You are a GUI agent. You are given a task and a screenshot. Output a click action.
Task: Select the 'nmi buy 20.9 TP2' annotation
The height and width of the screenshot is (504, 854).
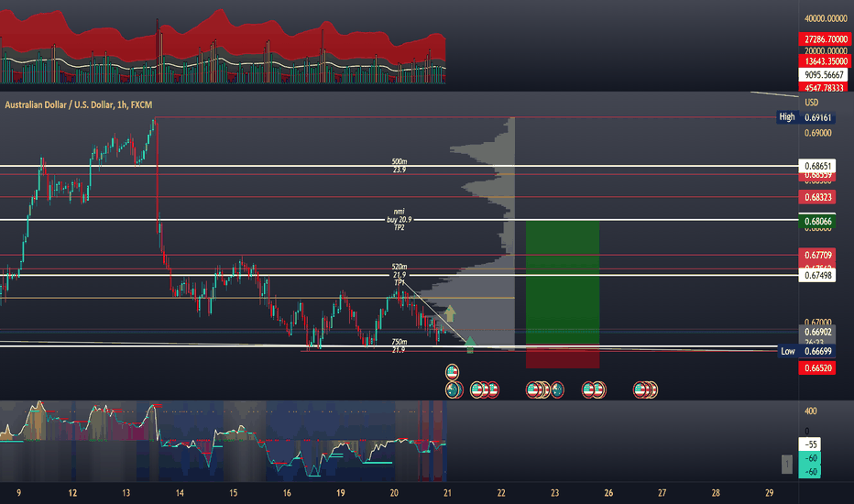[400, 220]
